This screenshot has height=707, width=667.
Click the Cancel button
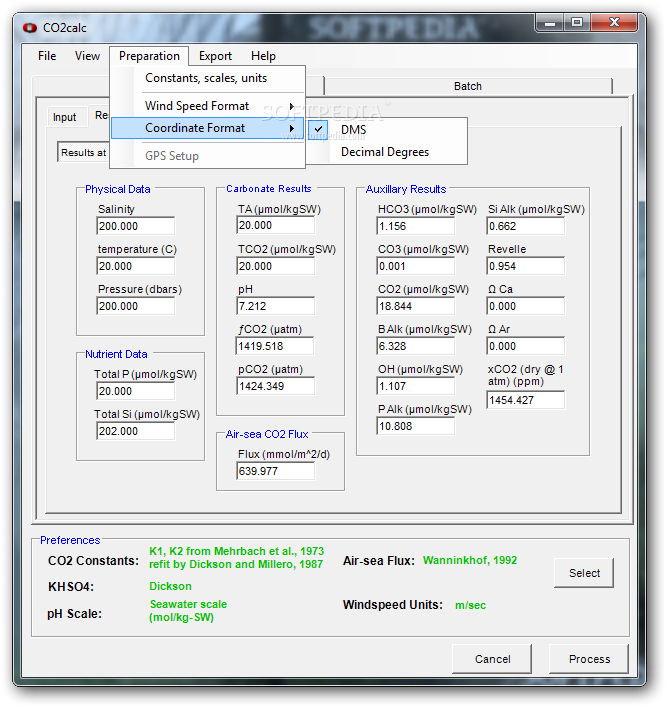click(492, 659)
